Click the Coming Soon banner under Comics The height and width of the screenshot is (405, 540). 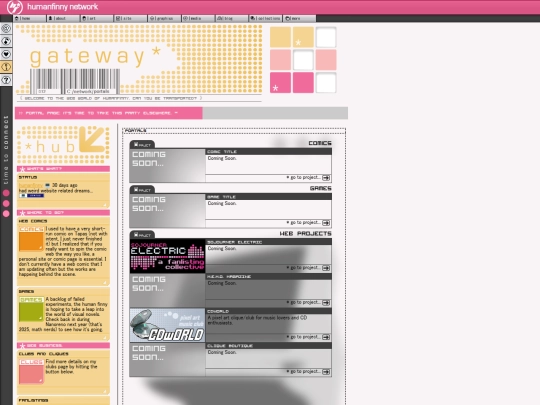coord(167,165)
